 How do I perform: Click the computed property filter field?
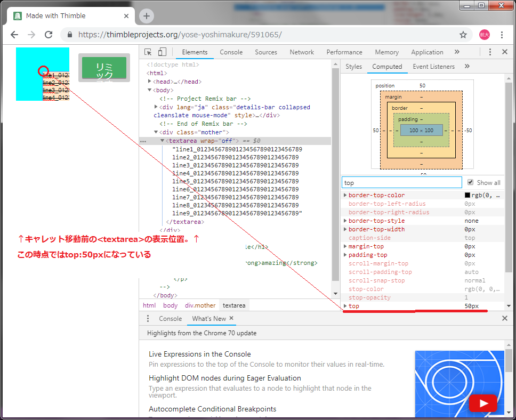coord(401,182)
